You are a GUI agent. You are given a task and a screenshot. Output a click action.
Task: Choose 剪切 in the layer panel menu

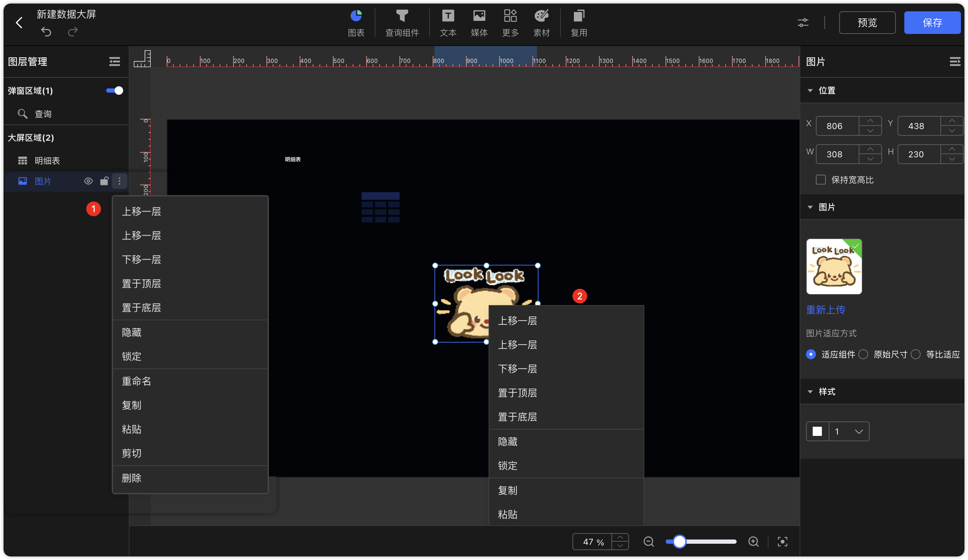pos(190,453)
